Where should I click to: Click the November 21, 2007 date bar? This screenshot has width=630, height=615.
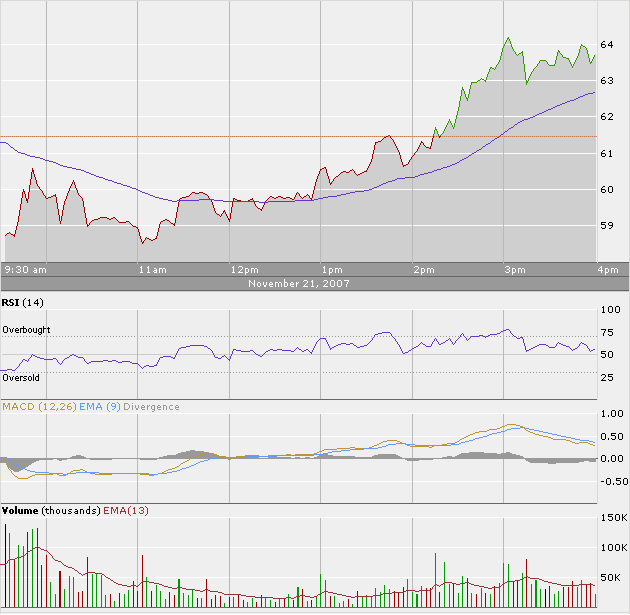pos(298,284)
